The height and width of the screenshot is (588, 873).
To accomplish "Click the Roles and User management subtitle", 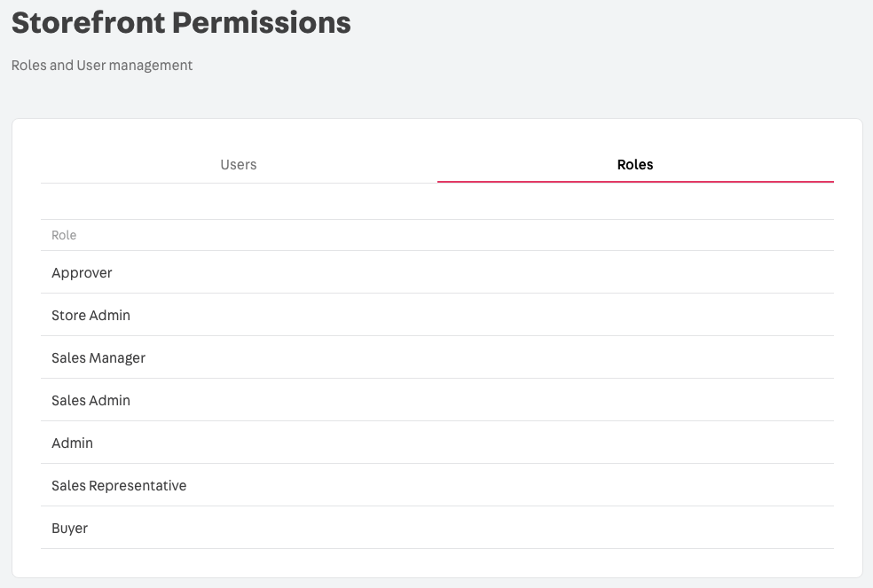I will [x=101, y=65].
